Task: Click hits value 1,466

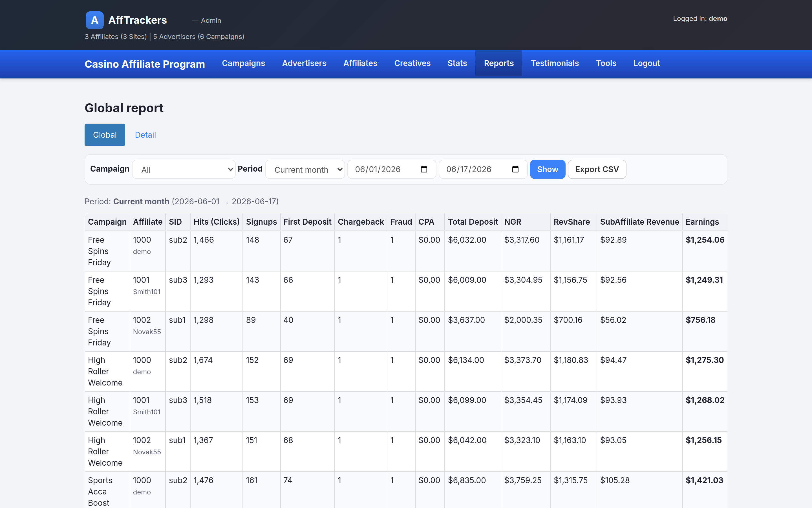Action: click(x=204, y=240)
